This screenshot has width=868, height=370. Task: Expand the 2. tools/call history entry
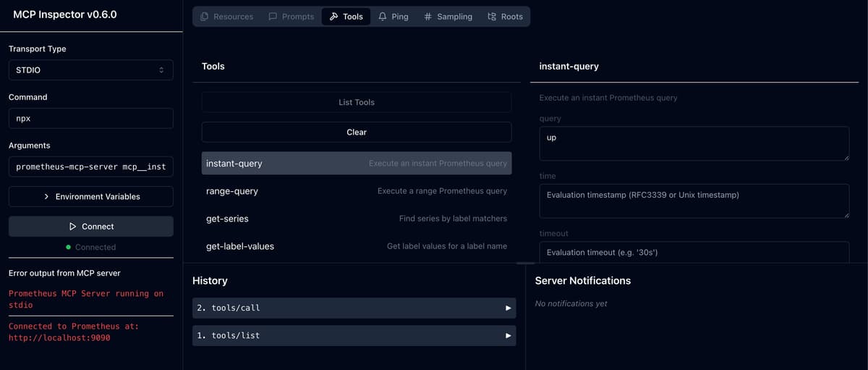[x=354, y=308]
